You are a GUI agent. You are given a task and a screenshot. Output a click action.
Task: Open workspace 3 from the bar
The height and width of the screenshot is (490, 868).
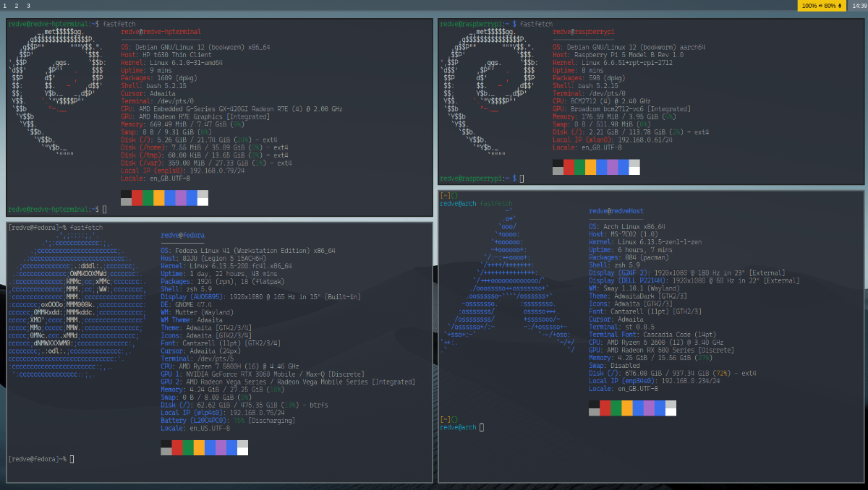coord(28,6)
